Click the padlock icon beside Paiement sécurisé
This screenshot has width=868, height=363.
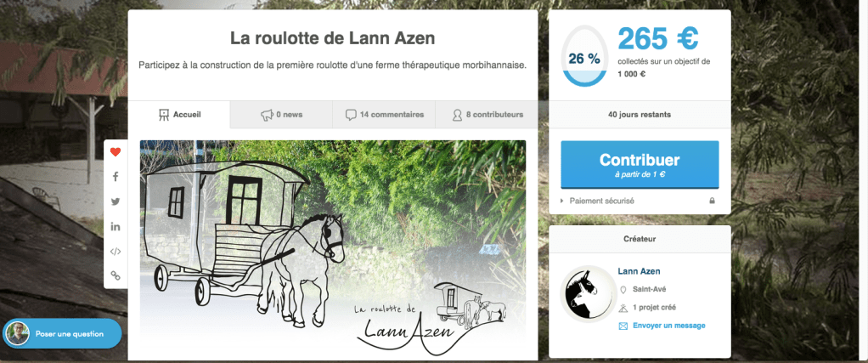coord(712,201)
